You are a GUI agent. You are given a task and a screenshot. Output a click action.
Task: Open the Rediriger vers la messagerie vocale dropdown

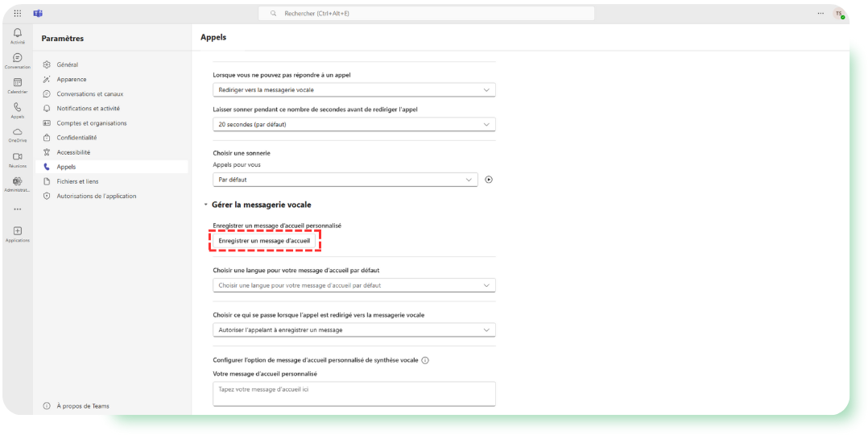[354, 89]
